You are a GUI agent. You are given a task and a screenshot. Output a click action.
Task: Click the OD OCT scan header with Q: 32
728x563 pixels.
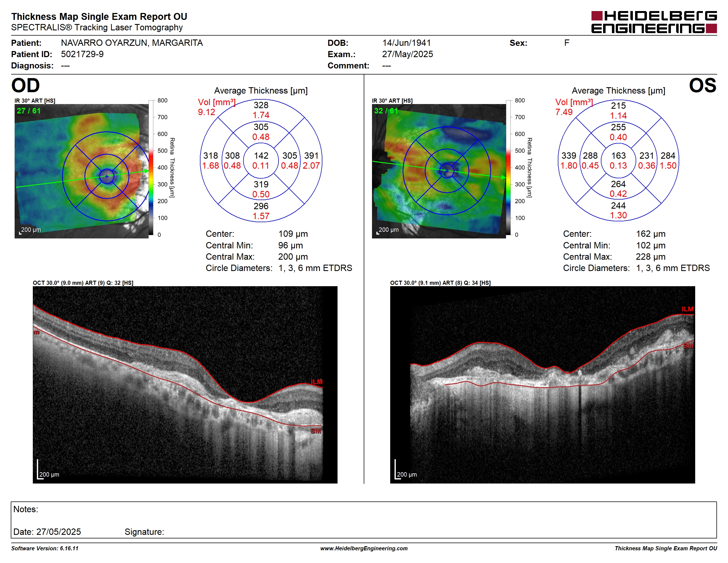(x=83, y=283)
